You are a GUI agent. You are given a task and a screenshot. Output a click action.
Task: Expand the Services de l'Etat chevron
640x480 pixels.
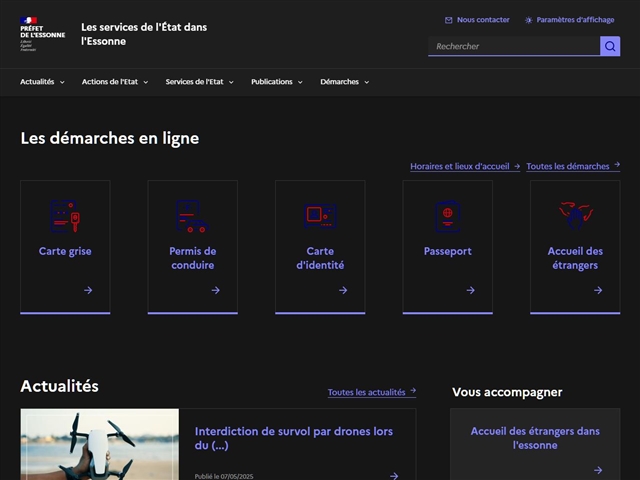231,82
